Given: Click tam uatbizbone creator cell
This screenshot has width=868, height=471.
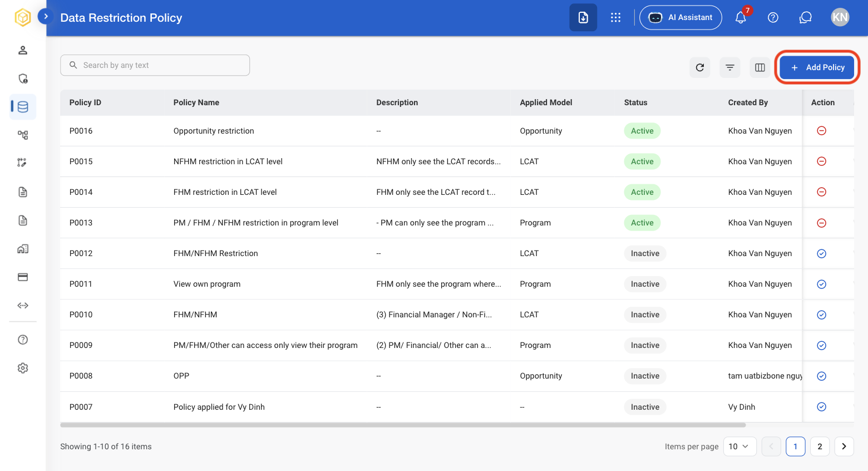Looking at the screenshot, I should click(x=765, y=376).
